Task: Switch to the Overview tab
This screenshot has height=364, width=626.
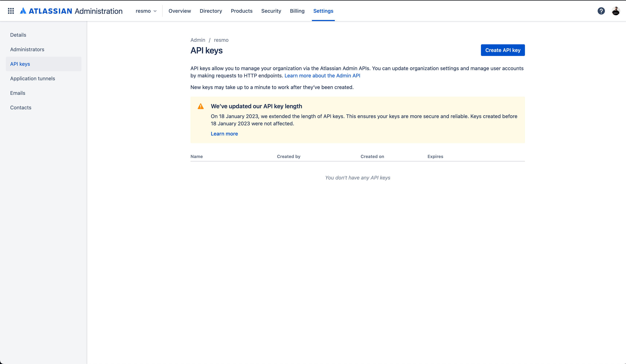Action: pyautogui.click(x=180, y=11)
